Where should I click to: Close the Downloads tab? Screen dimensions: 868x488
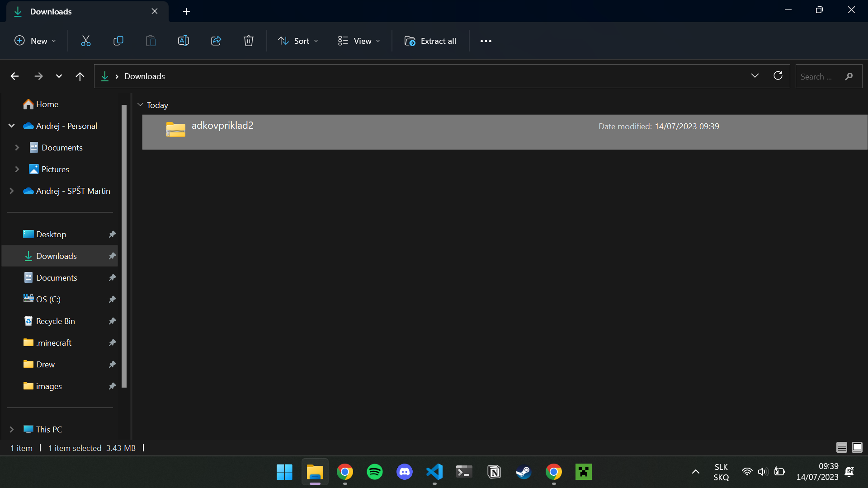click(155, 11)
